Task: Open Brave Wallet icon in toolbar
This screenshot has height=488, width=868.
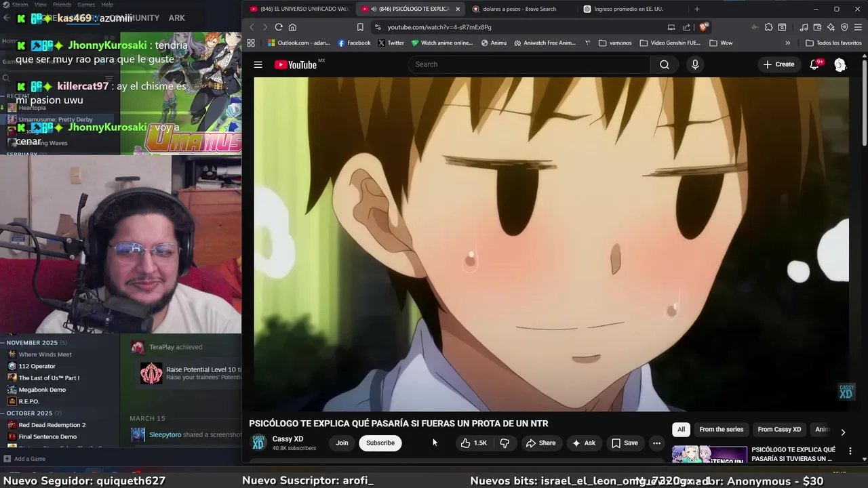Action: pos(818,27)
